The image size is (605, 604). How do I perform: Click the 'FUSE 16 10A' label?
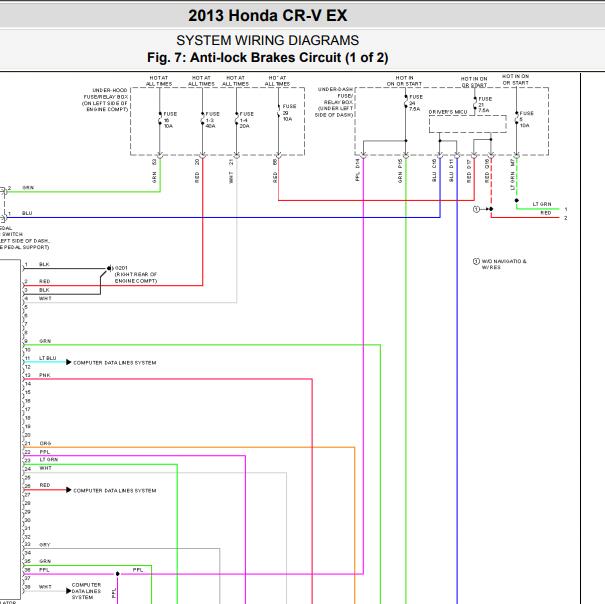pyautogui.click(x=170, y=120)
